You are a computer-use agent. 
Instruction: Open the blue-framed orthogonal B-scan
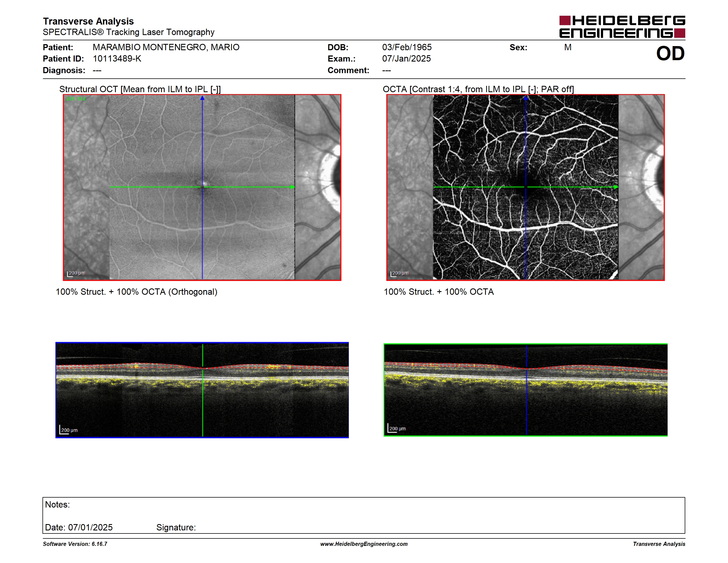tap(202, 390)
